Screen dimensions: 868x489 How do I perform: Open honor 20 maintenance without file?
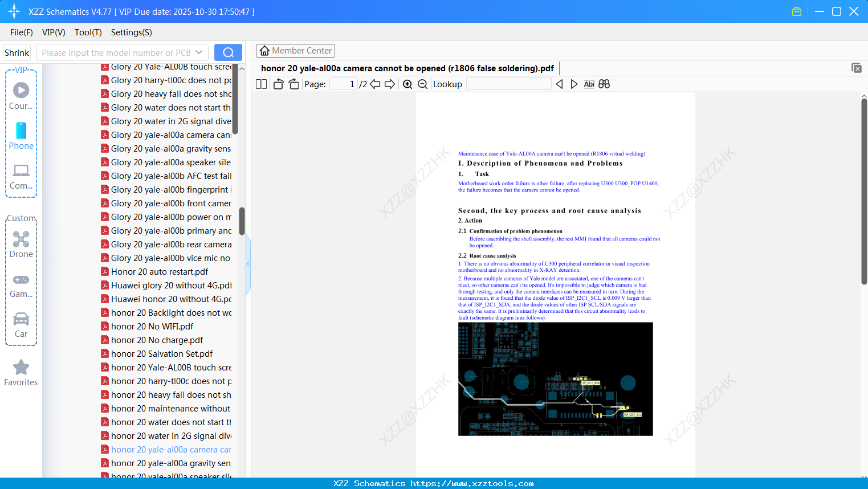pos(171,408)
